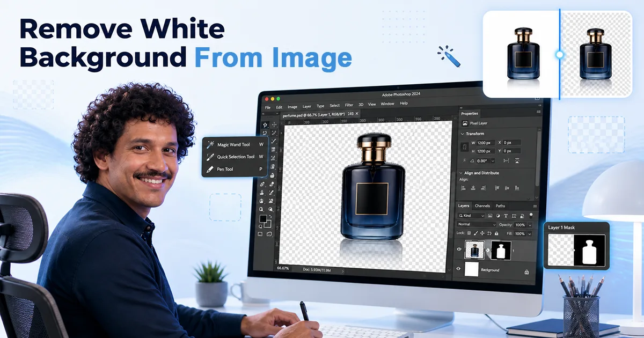Image resolution: width=644 pixels, height=338 pixels.
Task: Select the Move tool in the toolbar
Action: click(274, 124)
